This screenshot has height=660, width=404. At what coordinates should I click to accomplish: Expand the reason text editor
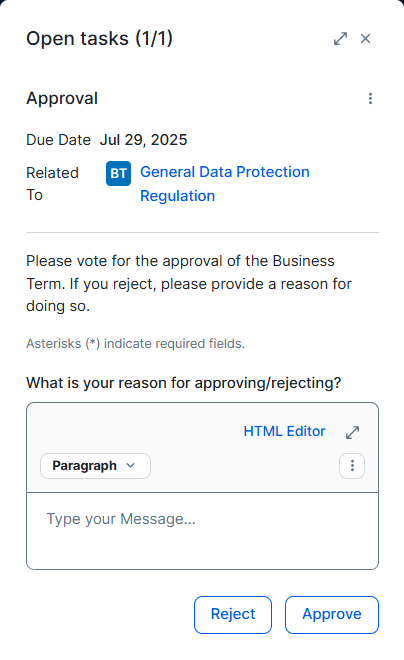352,432
